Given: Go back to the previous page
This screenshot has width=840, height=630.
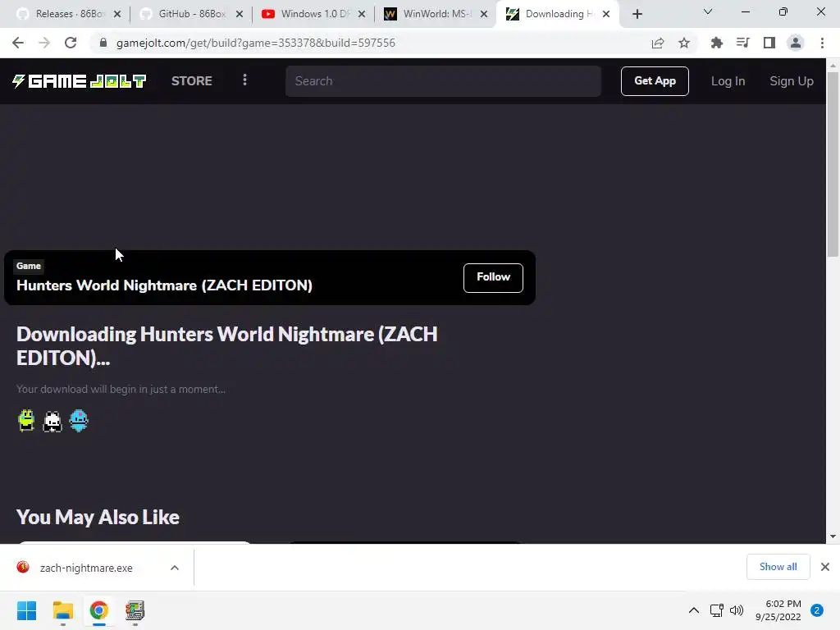Looking at the screenshot, I should (18, 43).
